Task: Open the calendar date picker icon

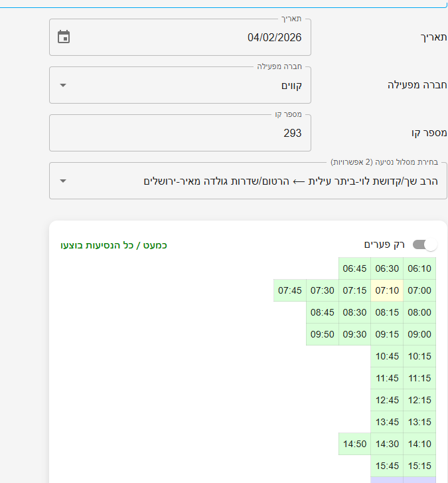Action: [x=64, y=37]
